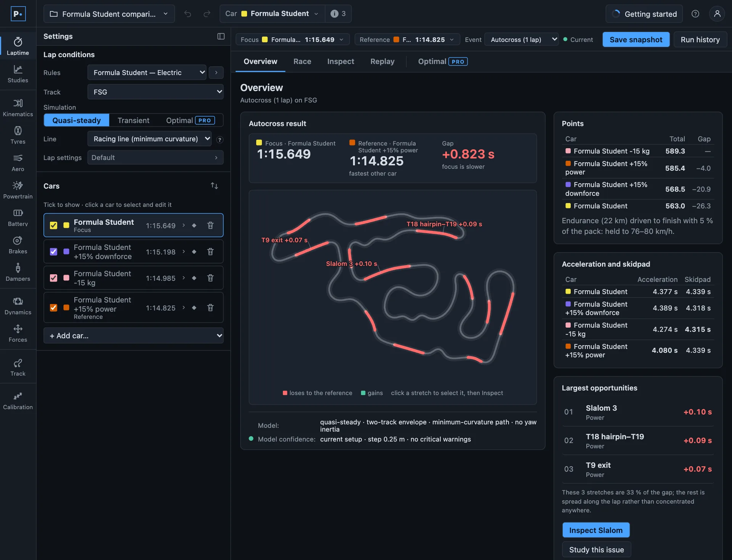732x560 pixels.
Task: Switch to the Replay tab
Action: point(382,61)
